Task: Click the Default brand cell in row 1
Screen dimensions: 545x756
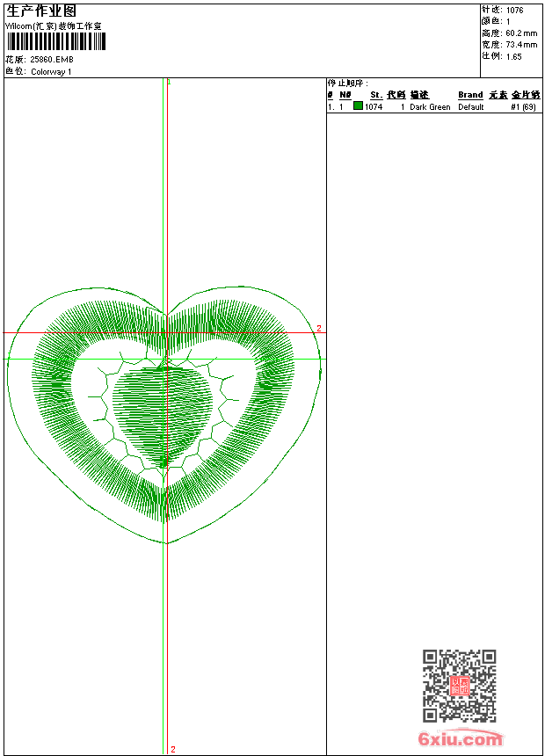Action: 470,107
